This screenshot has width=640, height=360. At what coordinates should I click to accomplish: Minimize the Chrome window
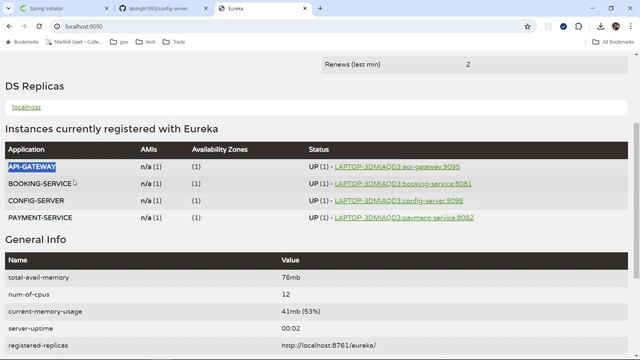tap(592, 8)
